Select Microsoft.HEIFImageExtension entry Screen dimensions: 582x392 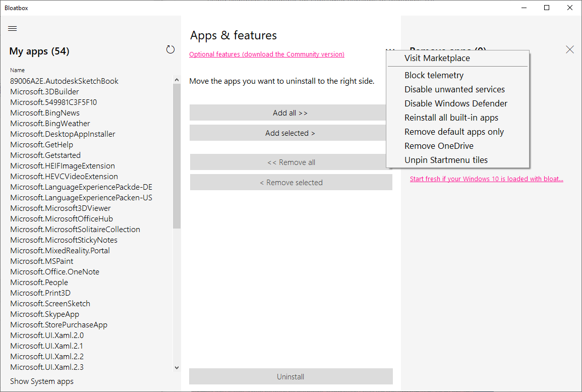click(x=63, y=166)
